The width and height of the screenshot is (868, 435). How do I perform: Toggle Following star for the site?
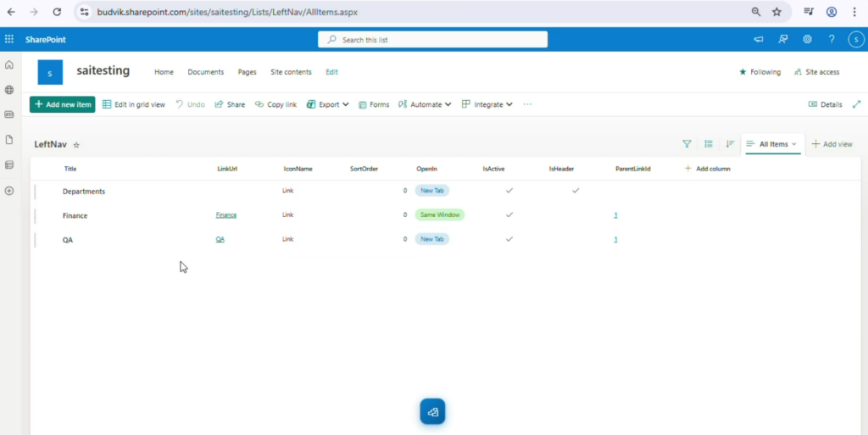[759, 72]
